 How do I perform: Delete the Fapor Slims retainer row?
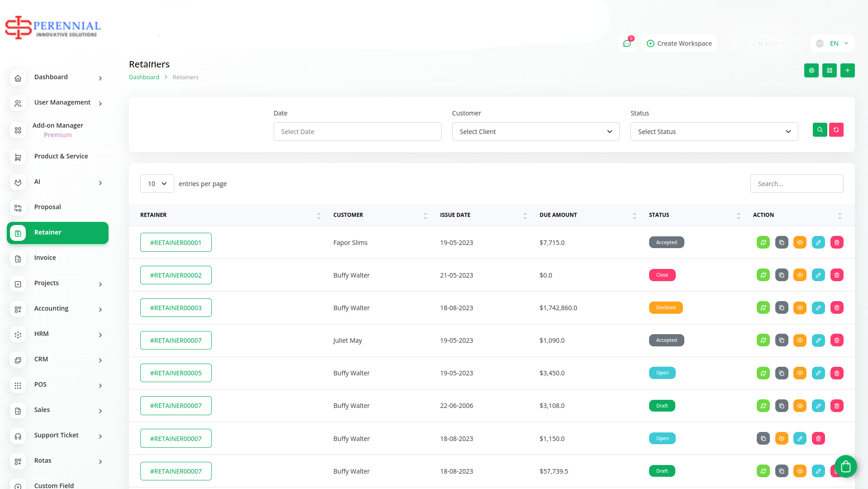(x=836, y=243)
